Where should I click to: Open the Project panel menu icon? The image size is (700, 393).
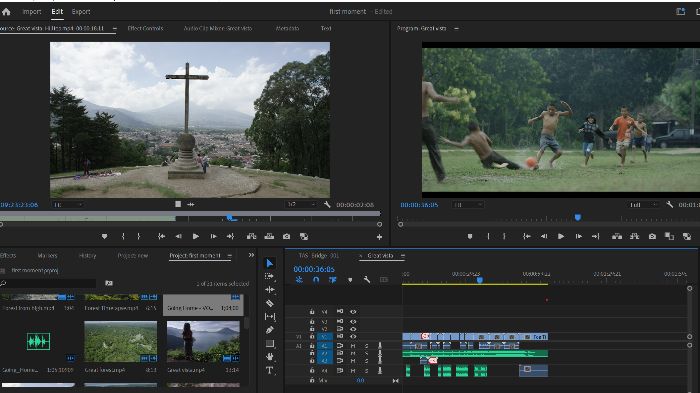point(230,255)
